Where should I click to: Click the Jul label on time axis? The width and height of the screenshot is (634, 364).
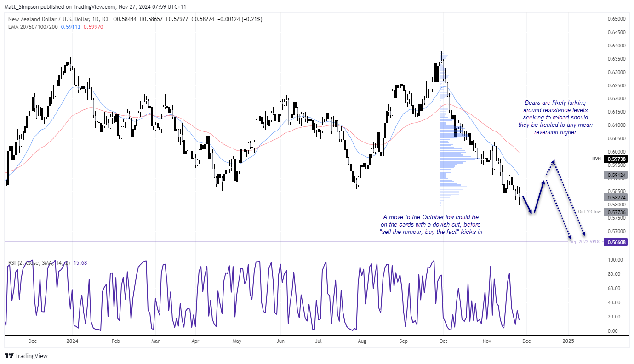[x=319, y=341]
